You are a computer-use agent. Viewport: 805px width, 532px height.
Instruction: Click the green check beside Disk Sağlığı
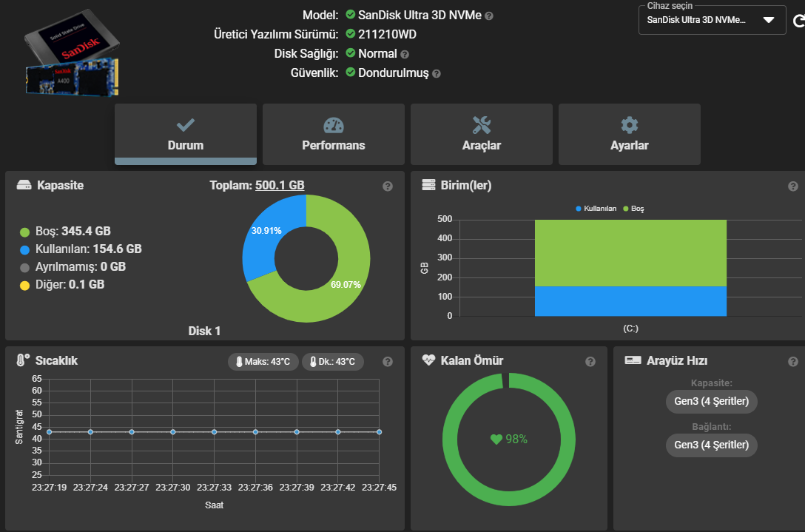tap(351, 53)
